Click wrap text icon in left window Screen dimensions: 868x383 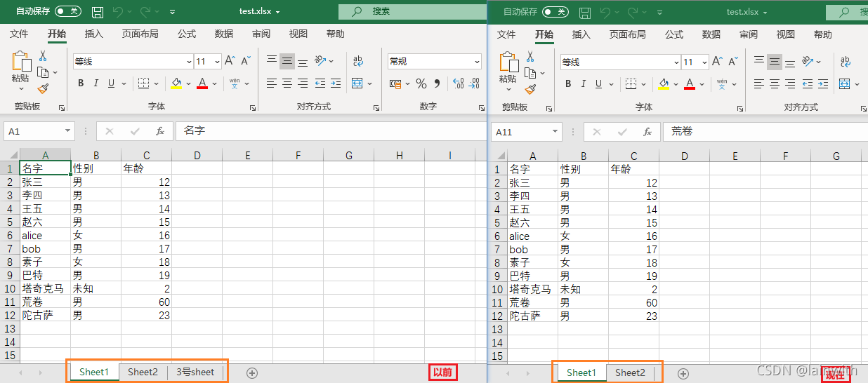(x=358, y=61)
